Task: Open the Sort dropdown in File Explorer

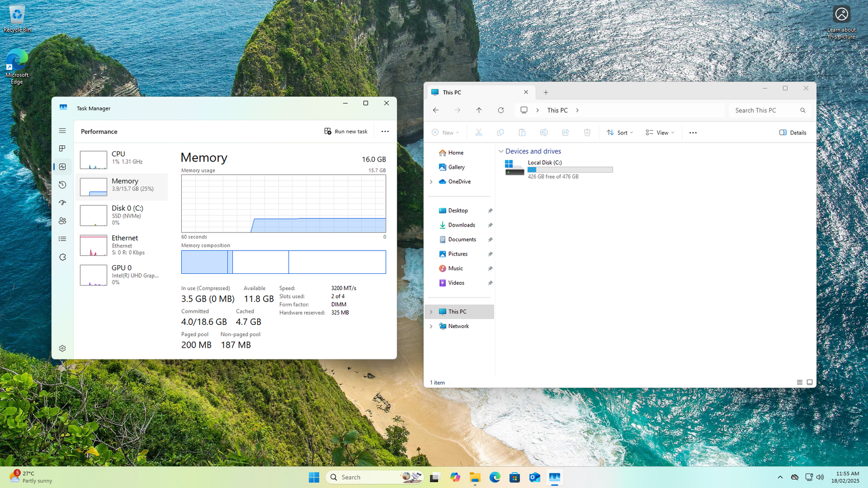Action: 620,132
